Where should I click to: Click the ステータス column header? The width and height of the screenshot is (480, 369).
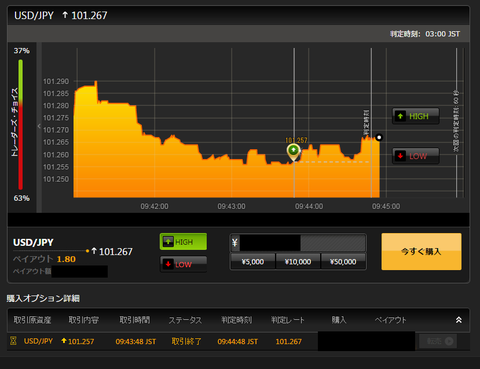click(185, 320)
